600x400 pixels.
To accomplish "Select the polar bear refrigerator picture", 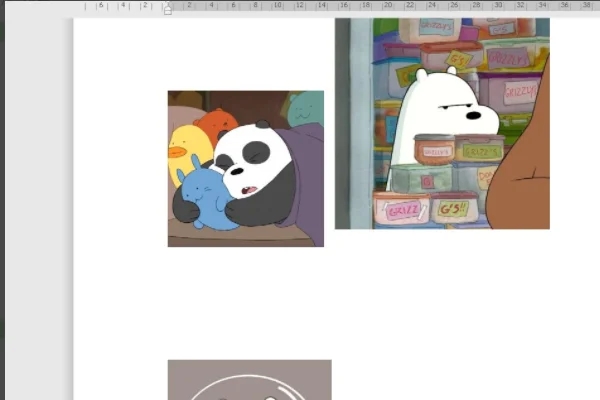I will 442,123.
